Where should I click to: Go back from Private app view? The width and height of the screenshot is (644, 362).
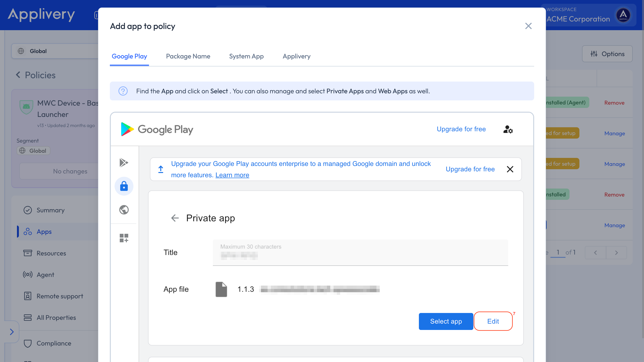click(x=175, y=218)
